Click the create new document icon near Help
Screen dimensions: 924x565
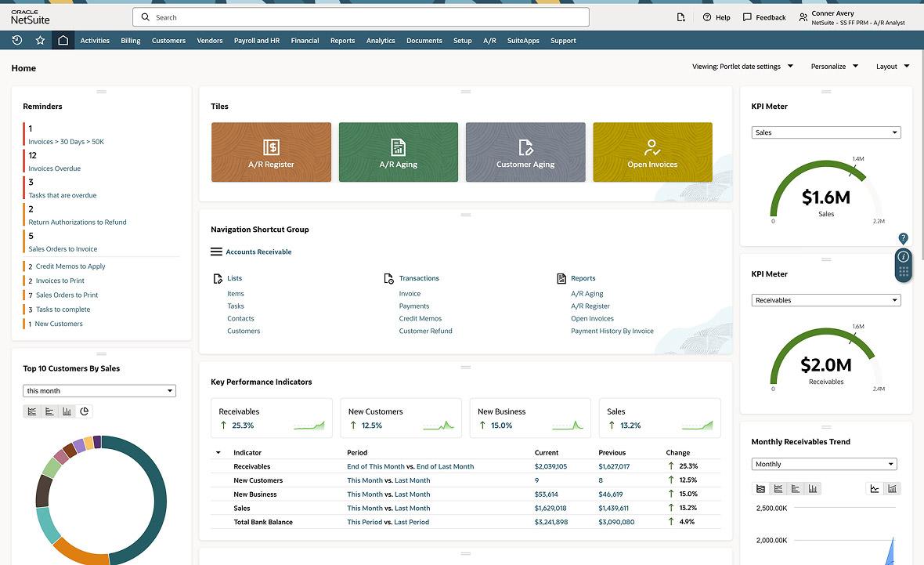pos(680,17)
